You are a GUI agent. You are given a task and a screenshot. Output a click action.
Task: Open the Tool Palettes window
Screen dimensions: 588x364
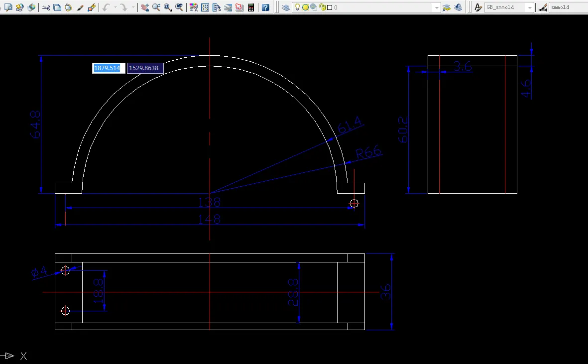[x=217, y=7]
